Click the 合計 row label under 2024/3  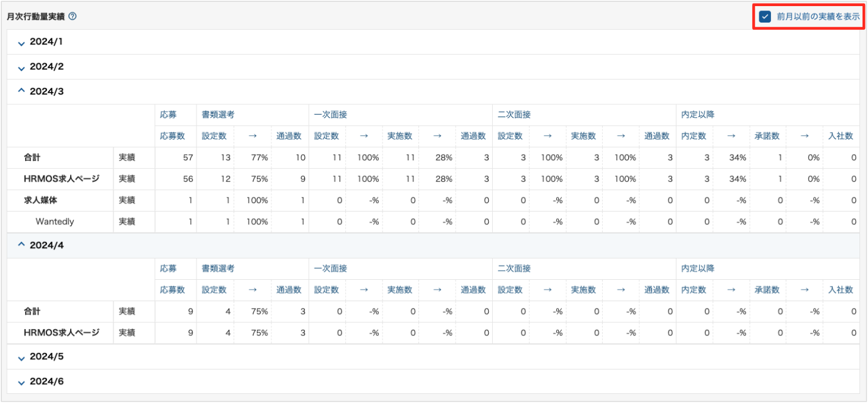[x=32, y=158]
